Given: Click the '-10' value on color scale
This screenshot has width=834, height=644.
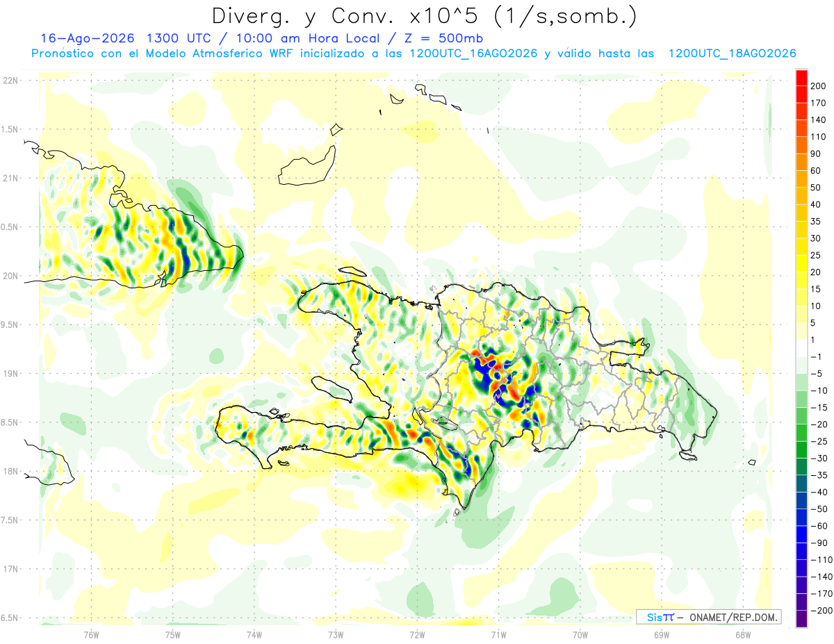Looking at the screenshot, I should [x=818, y=390].
